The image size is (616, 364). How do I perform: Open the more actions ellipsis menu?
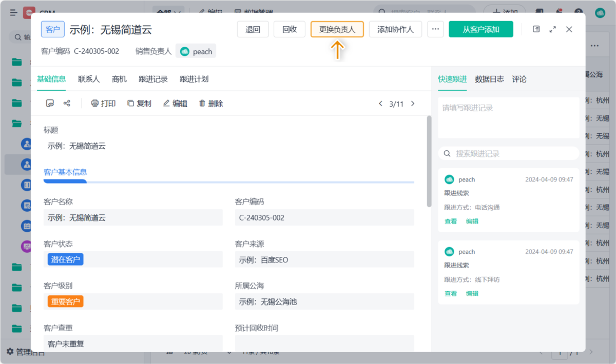pos(435,29)
